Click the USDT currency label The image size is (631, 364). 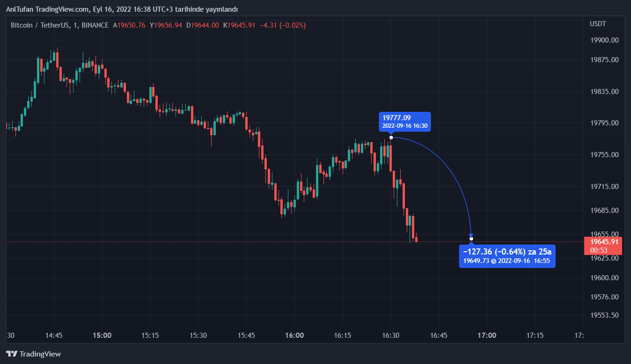point(598,24)
